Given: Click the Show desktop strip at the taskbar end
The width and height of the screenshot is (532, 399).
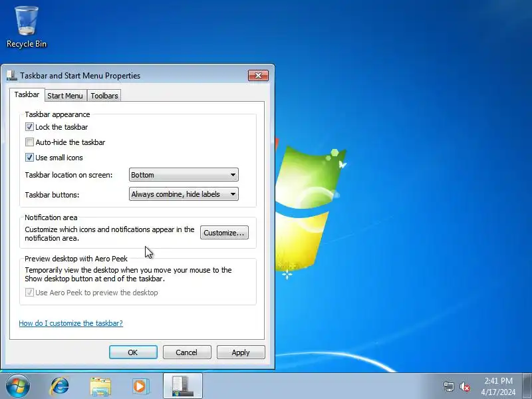Looking at the screenshot, I should (x=527, y=386).
